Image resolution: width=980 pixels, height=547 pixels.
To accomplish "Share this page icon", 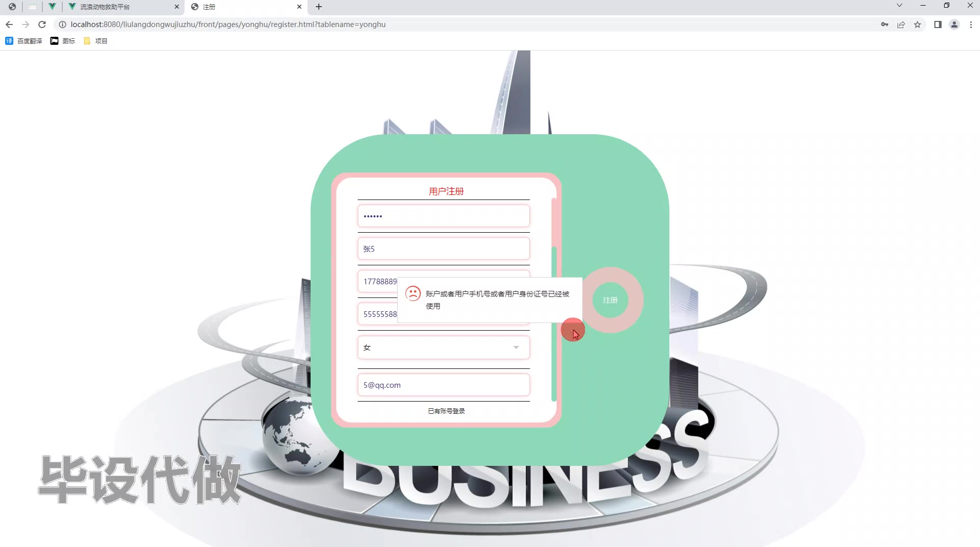I will pos(901,24).
